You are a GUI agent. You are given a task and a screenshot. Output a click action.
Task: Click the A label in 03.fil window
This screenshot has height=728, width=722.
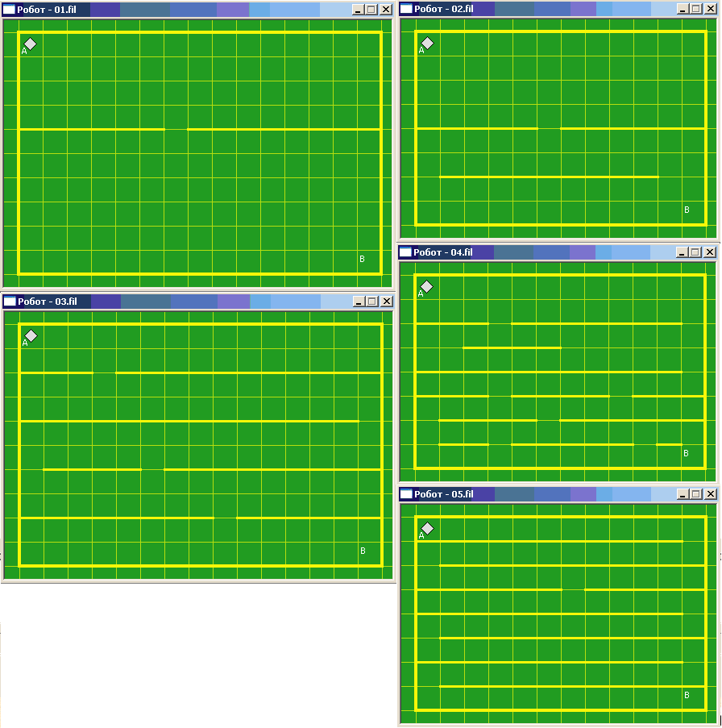25,343
